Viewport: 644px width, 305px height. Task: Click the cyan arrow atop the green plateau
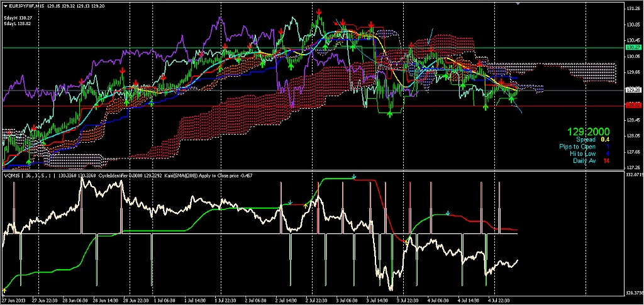[354, 177]
